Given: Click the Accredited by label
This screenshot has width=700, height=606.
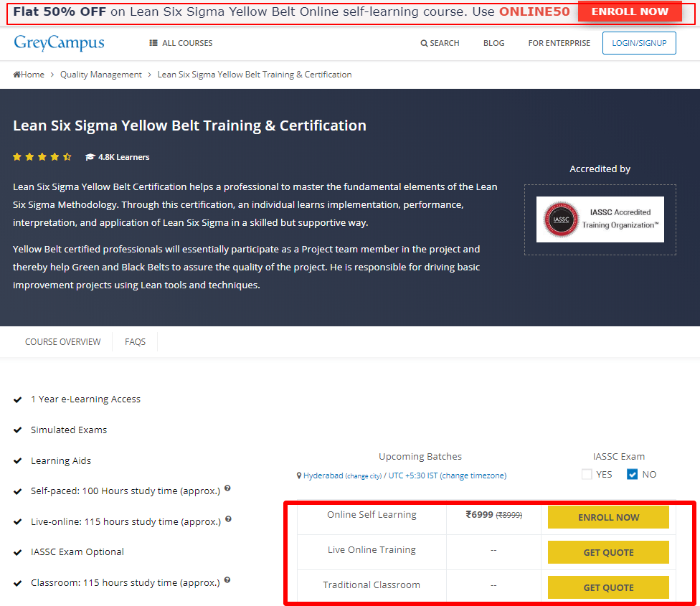Looking at the screenshot, I should click(x=600, y=169).
